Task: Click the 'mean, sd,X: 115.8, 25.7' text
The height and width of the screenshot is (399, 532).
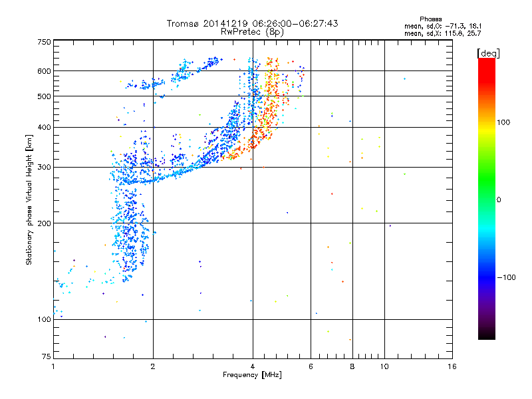Action: point(443,33)
